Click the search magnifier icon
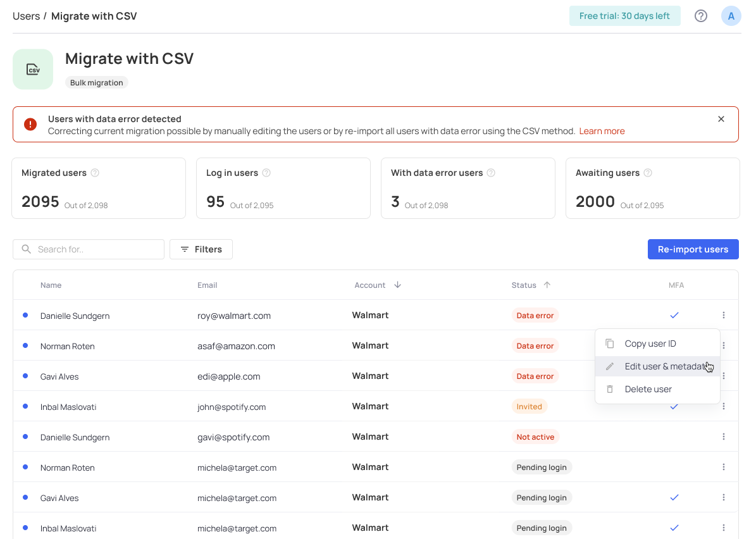This screenshot has width=756, height=539. coord(26,249)
